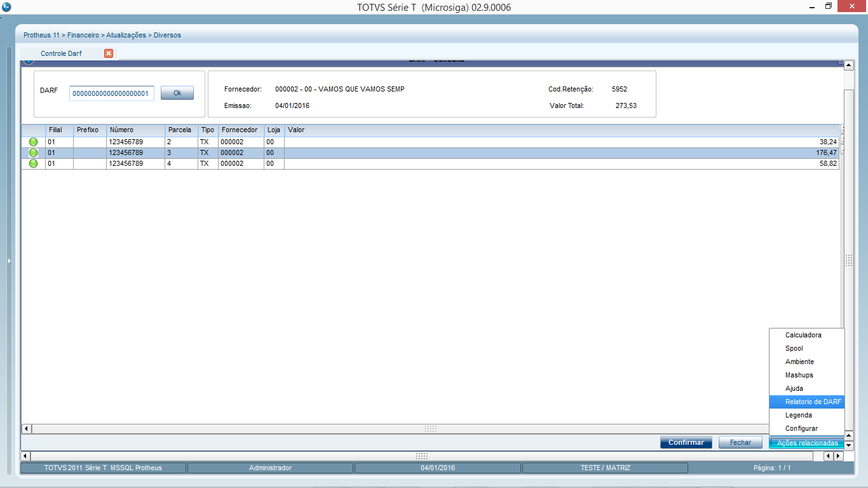This screenshot has width=868, height=488.
Task: Click the Valor Total amount 273,53
Action: (x=626, y=105)
